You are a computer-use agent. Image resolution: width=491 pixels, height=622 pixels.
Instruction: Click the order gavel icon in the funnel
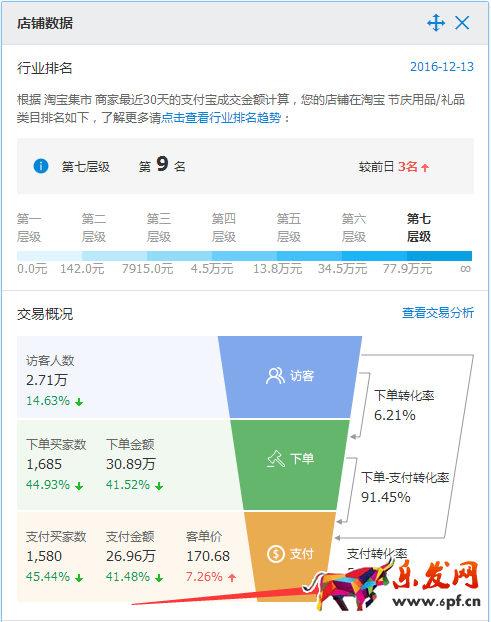pos(276,459)
